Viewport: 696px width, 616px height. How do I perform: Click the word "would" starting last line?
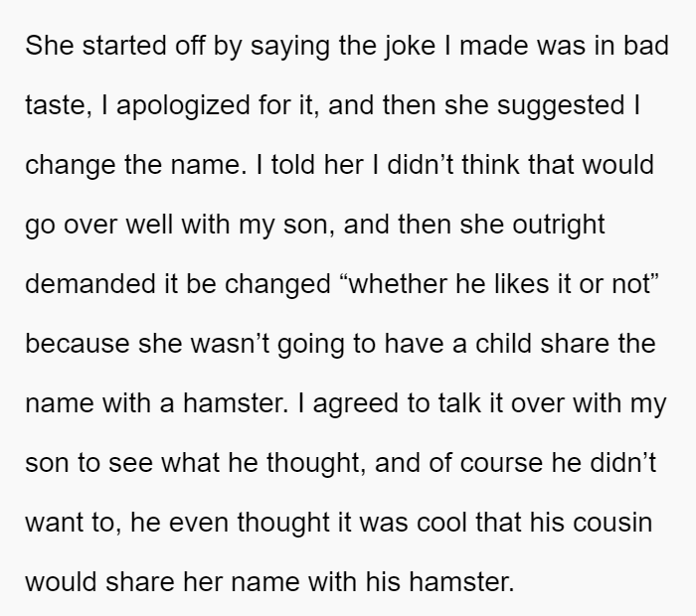coord(61,581)
